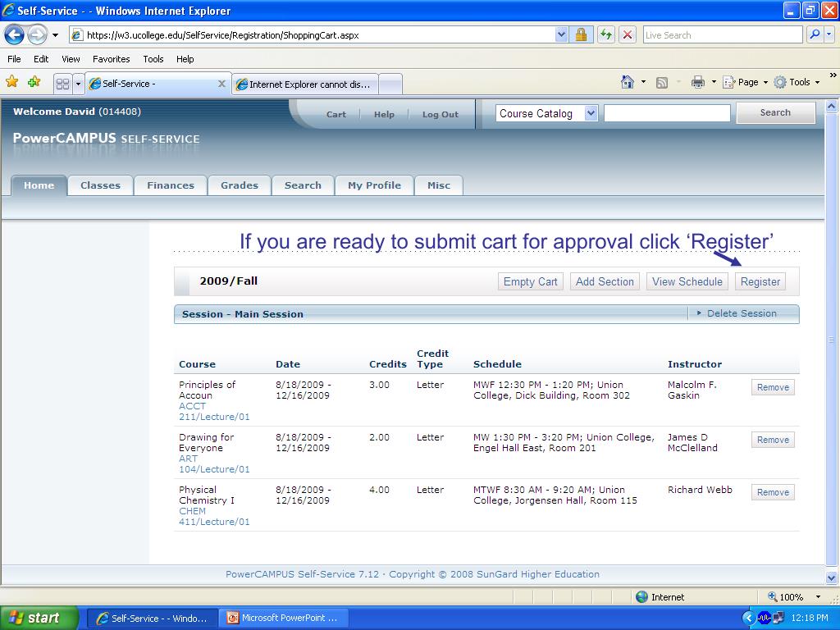Remove Drawing for Everyone from cart

[x=773, y=440]
